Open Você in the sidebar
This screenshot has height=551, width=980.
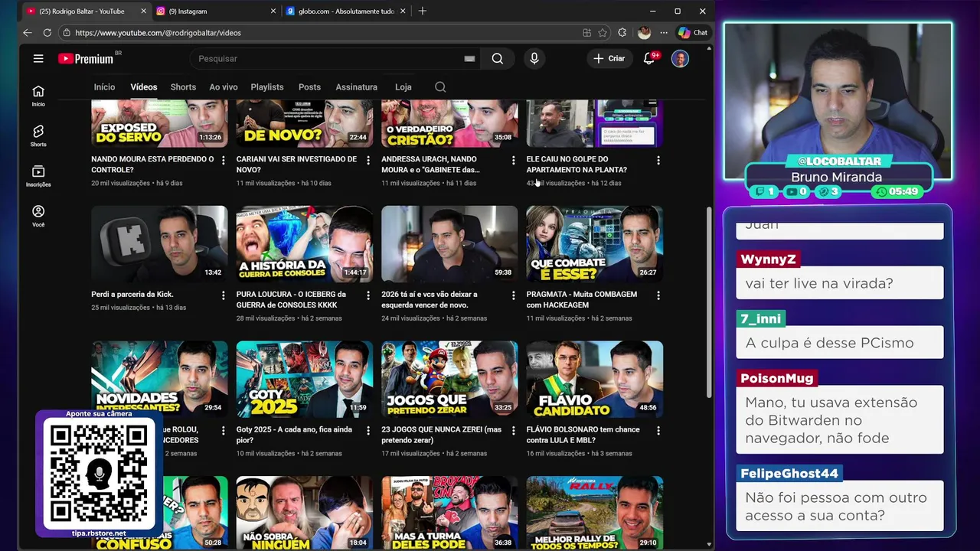point(38,216)
